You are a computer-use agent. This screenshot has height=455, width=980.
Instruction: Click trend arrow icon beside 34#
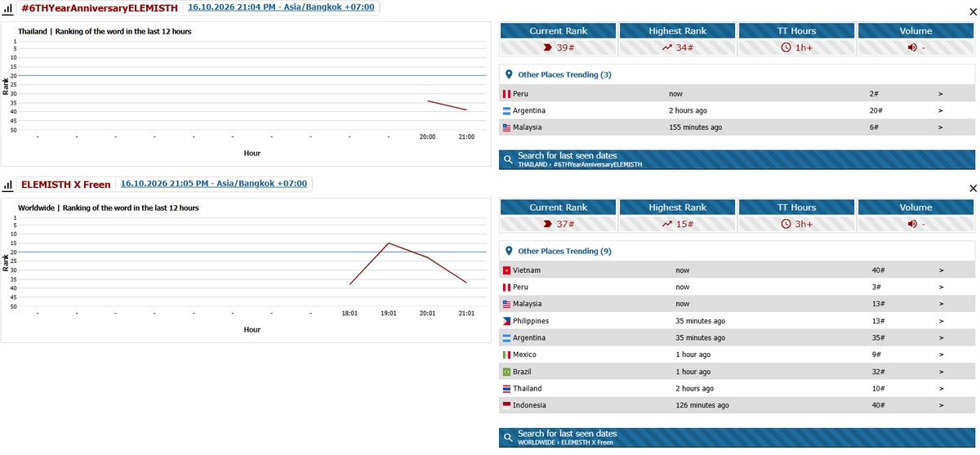(666, 47)
